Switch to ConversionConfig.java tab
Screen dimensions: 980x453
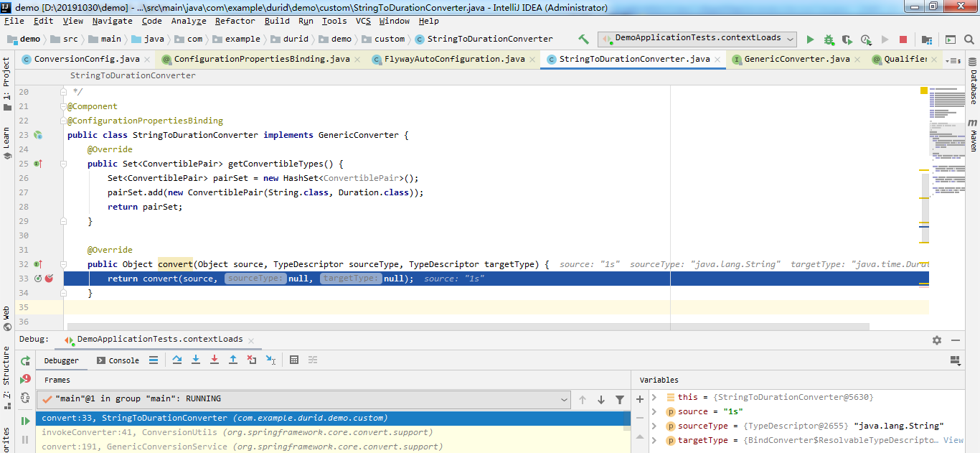click(x=87, y=59)
